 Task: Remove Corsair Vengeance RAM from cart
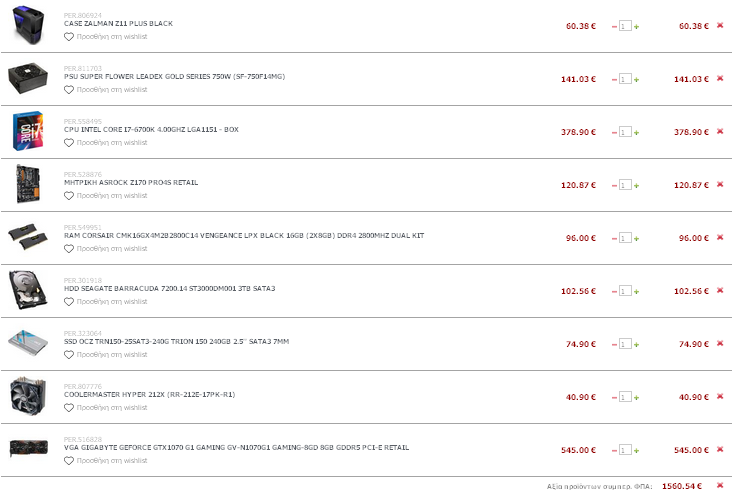tap(720, 237)
